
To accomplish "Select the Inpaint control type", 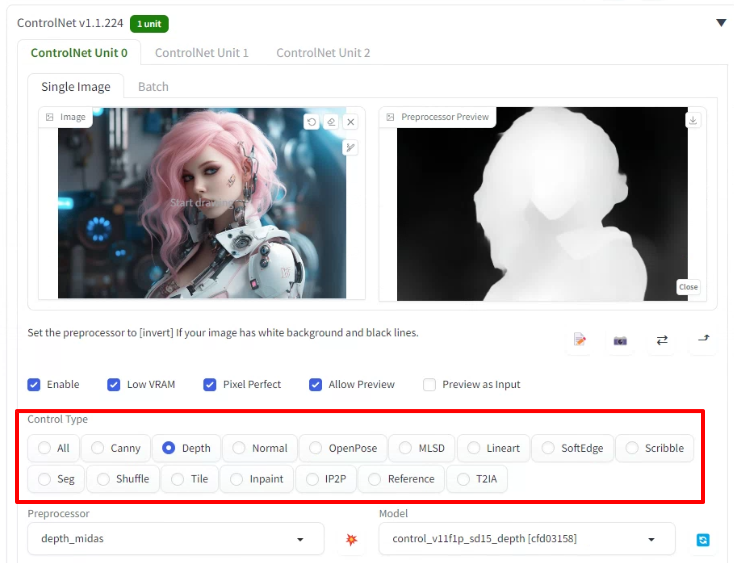I will (257, 479).
